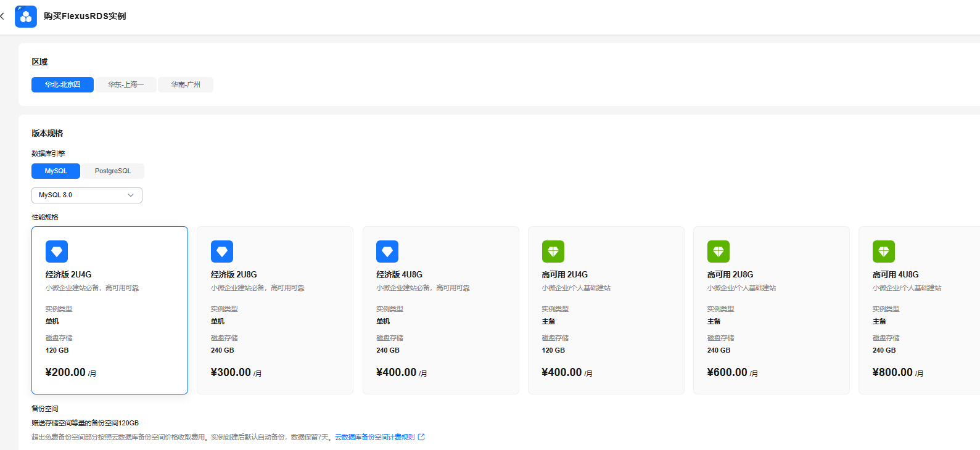Click the back arrow at top left
980x450 pixels.
point(2,16)
